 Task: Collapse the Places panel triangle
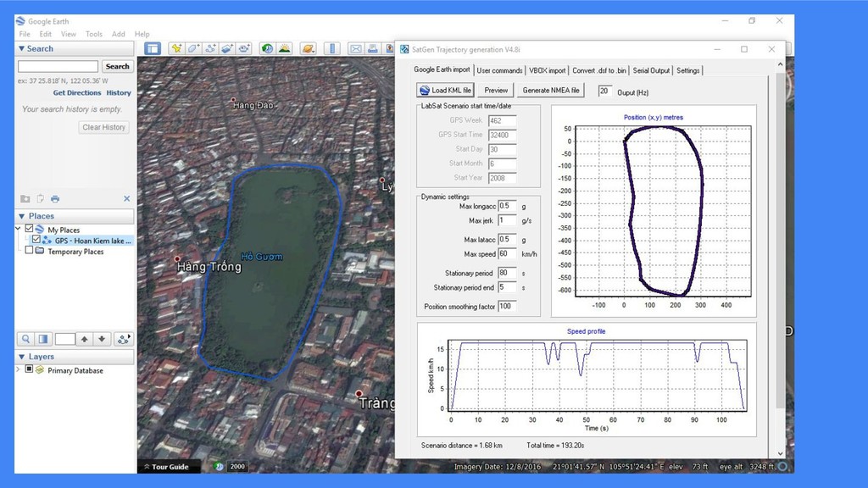pyautogui.click(x=21, y=216)
